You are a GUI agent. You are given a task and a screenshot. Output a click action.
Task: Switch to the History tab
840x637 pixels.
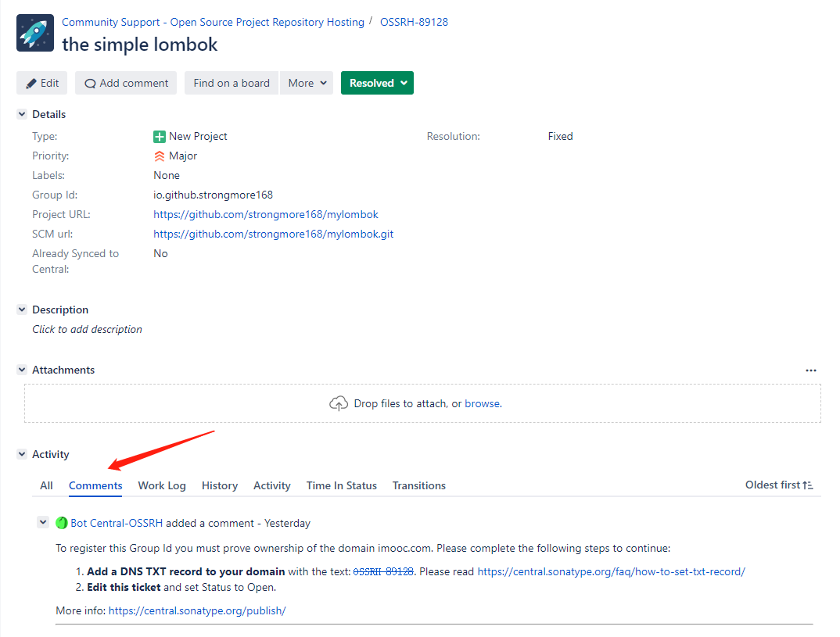click(x=219, y=485)
